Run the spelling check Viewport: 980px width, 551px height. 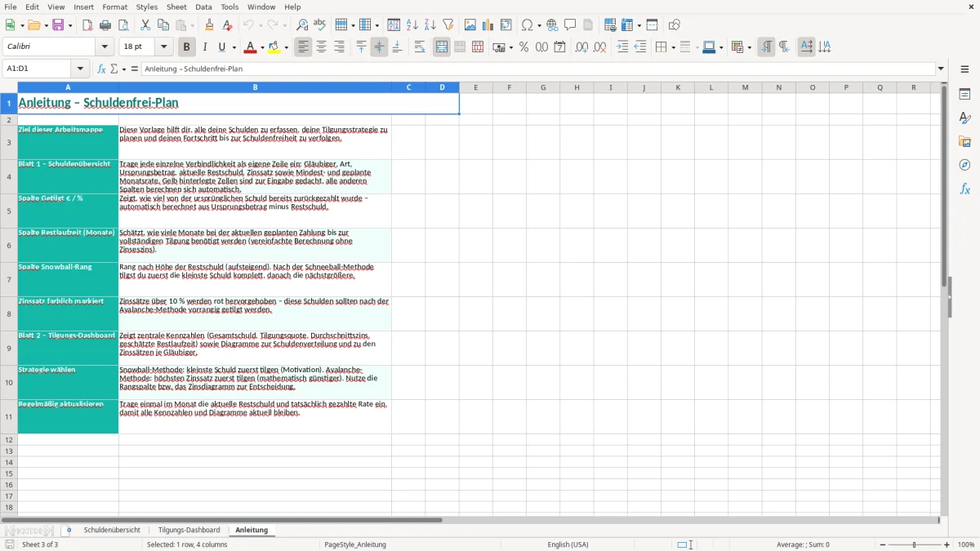[320, 25]
